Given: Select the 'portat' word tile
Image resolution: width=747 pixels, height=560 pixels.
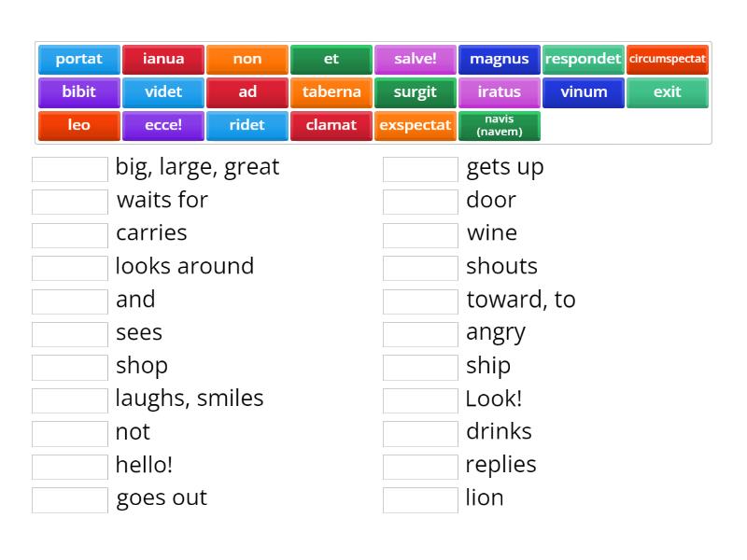Looking at the screenshot, I should [78, 58].
